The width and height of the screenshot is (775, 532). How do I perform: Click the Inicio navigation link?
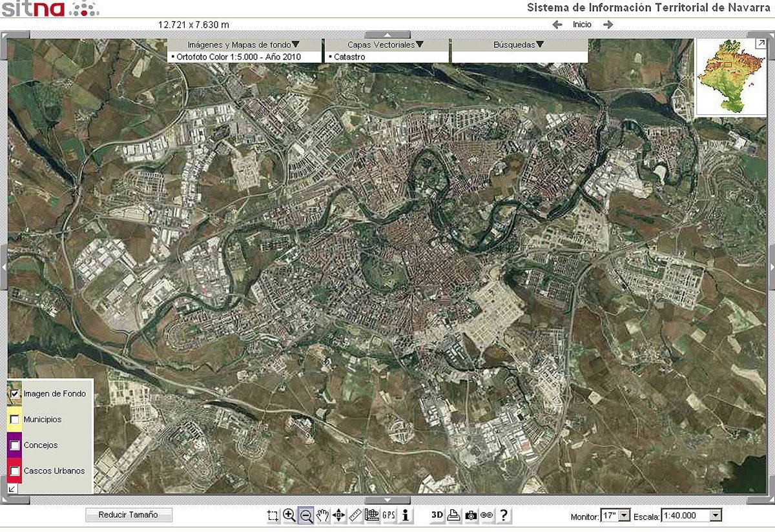(582, 25)
